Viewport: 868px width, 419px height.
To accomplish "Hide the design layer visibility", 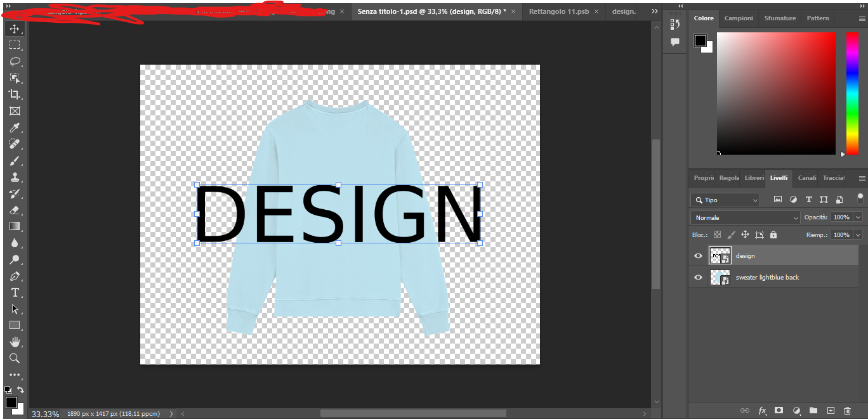I will [698, 255].
